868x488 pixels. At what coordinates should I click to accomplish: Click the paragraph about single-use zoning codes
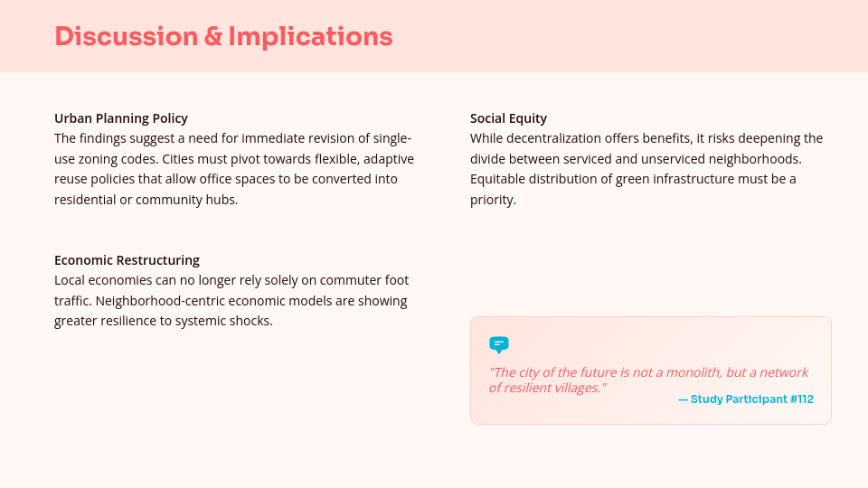(x=233, y=169)
